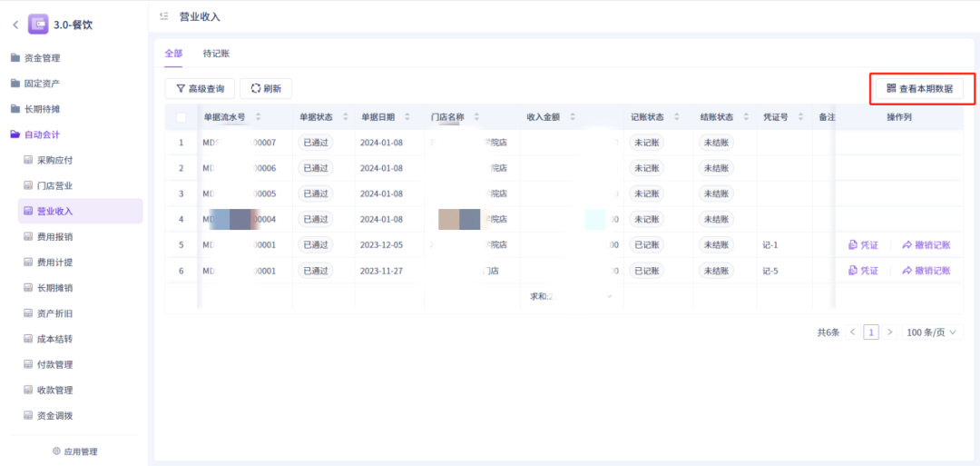Sort by 门店名称 column

477,117
